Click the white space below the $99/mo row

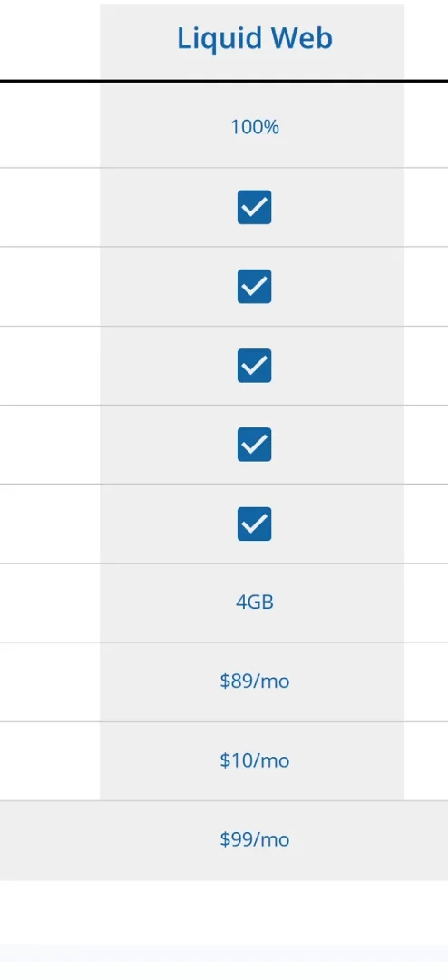click(224, 913)
